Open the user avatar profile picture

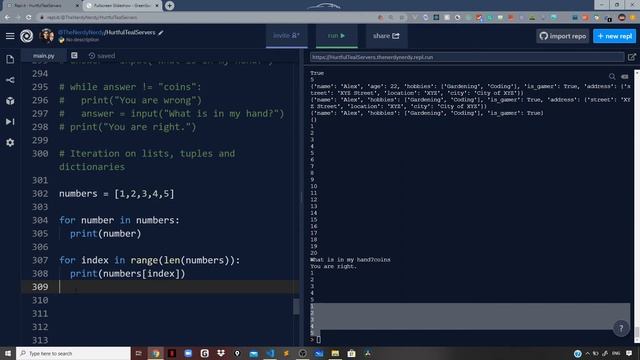point(47,36)
